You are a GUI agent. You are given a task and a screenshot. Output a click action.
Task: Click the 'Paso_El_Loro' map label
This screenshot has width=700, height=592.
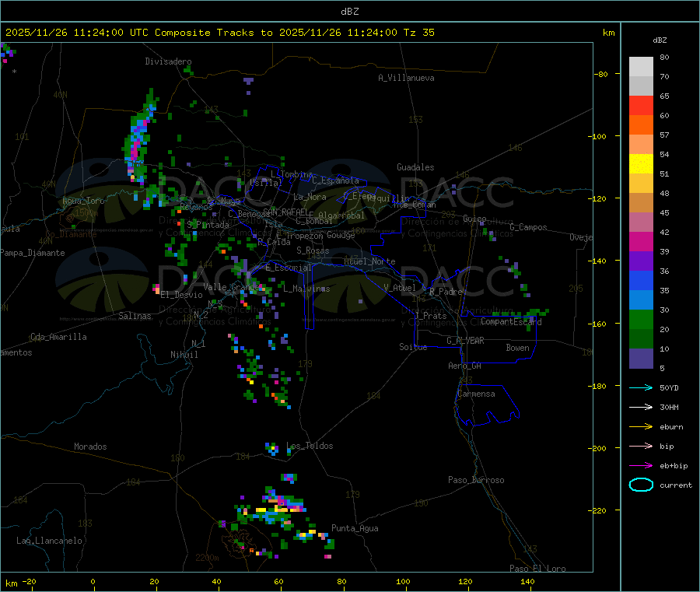tap(537, 569)
